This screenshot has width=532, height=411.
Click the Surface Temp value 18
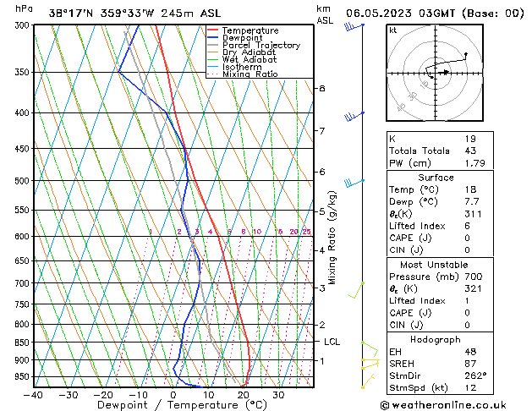tap(470, 189)
